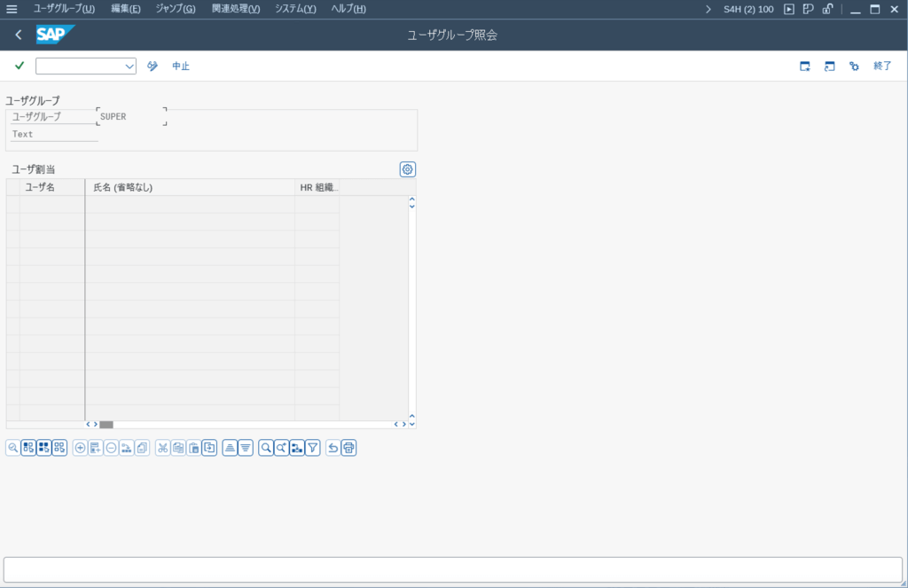Open the layout options gear icon in top toolbar
The image size is (908, 588).
point(854,66)
